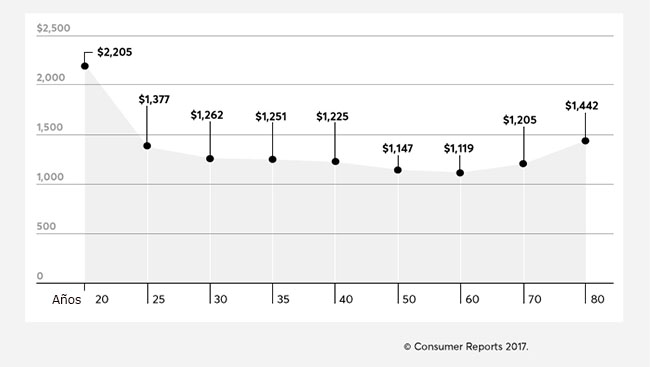650x367 pixels.
Task: Click the data point for age 40
Action: [x=335, y=161]
